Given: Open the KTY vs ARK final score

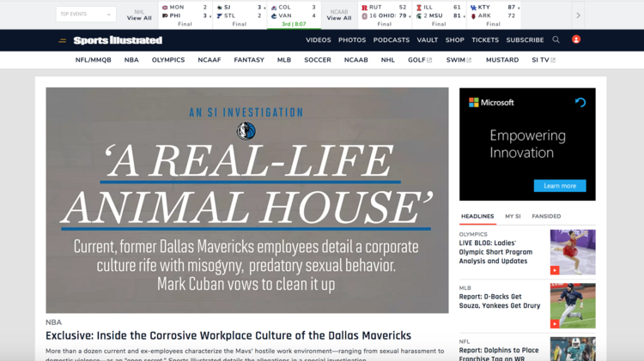Looking at the screenshot, I should click(x=493, y=15).
